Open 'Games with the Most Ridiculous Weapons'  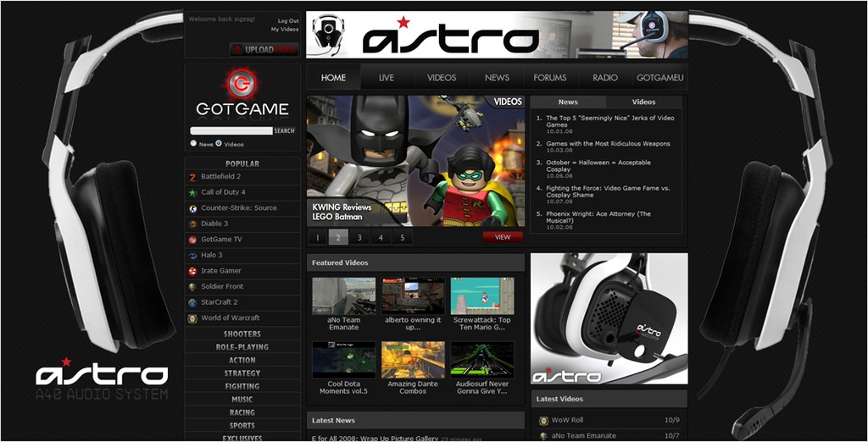(608, 144)
